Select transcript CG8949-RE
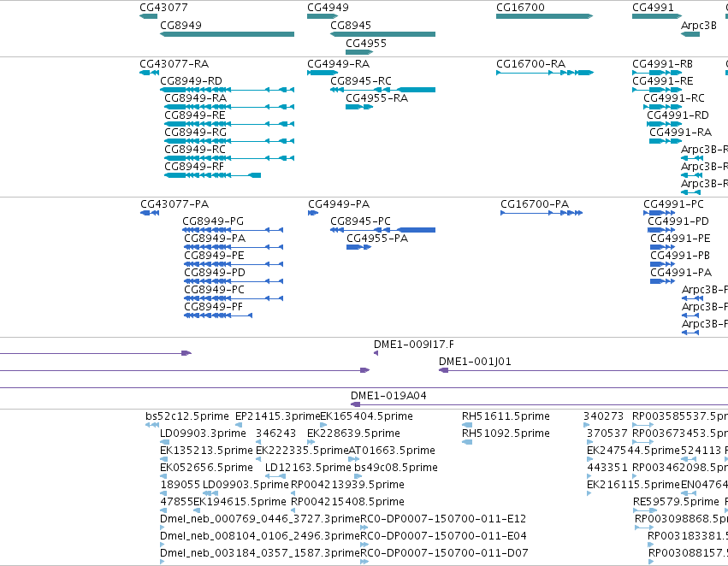728x566 pixels. tap(195, 115)
